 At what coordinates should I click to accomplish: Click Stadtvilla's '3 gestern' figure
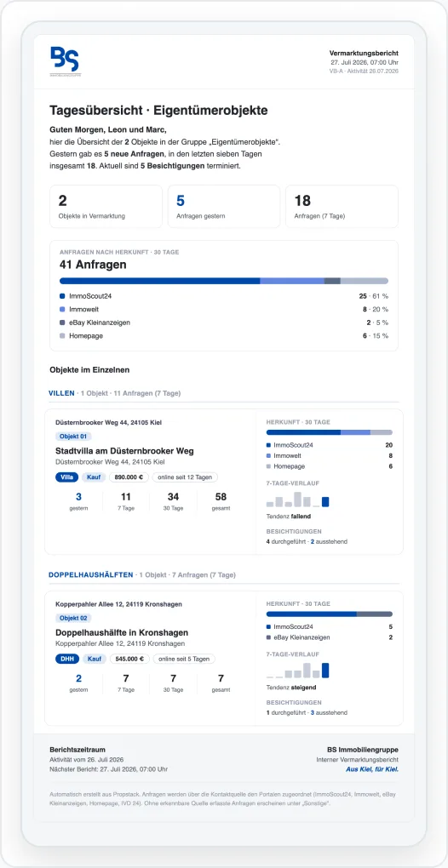coord(78,500)
